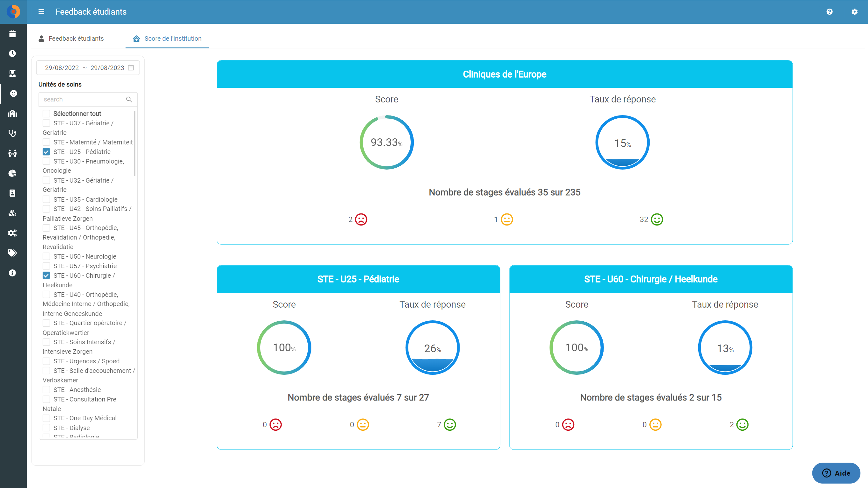Image resolution: width=868 pixels, height=488 pixels.
Task: Open the student graduate sidebar icon
Action: [12, 73]
